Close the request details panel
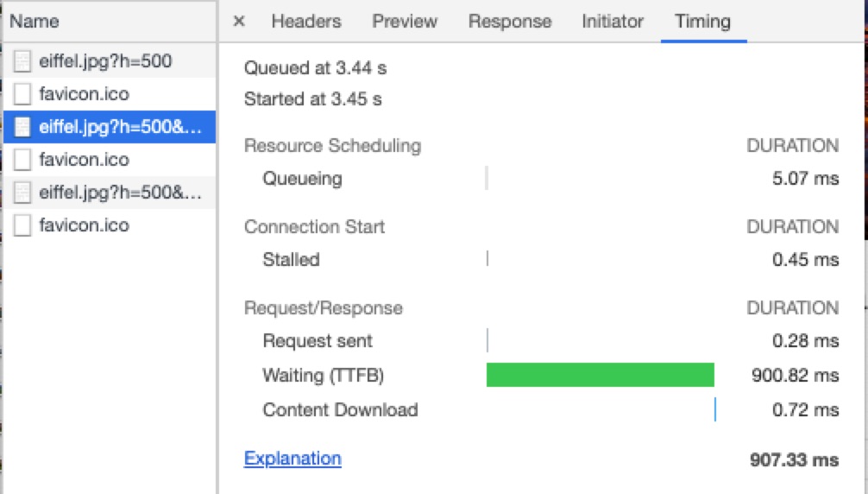The image size is (868, 494). pos(239,22)
